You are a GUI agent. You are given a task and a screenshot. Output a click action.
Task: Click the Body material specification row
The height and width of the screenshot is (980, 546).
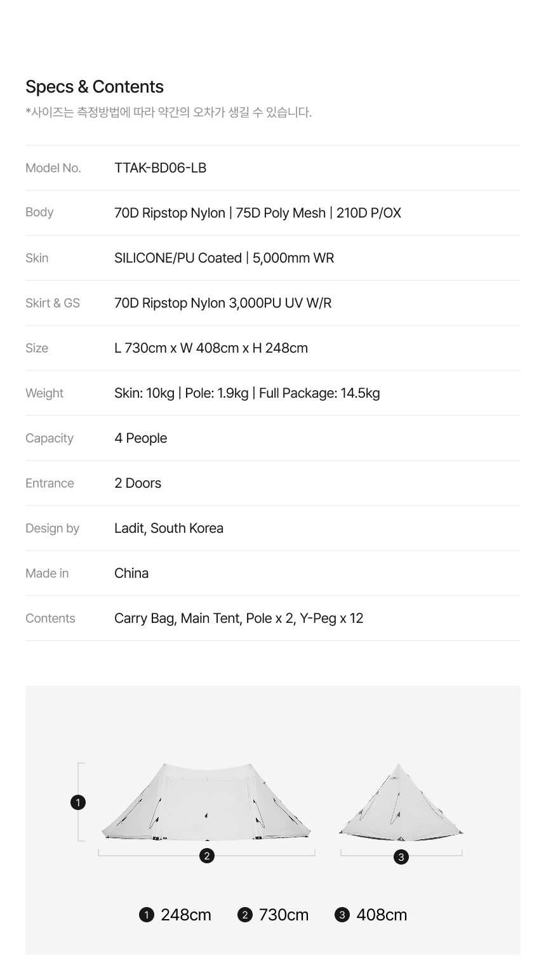(x=273, y=212)
